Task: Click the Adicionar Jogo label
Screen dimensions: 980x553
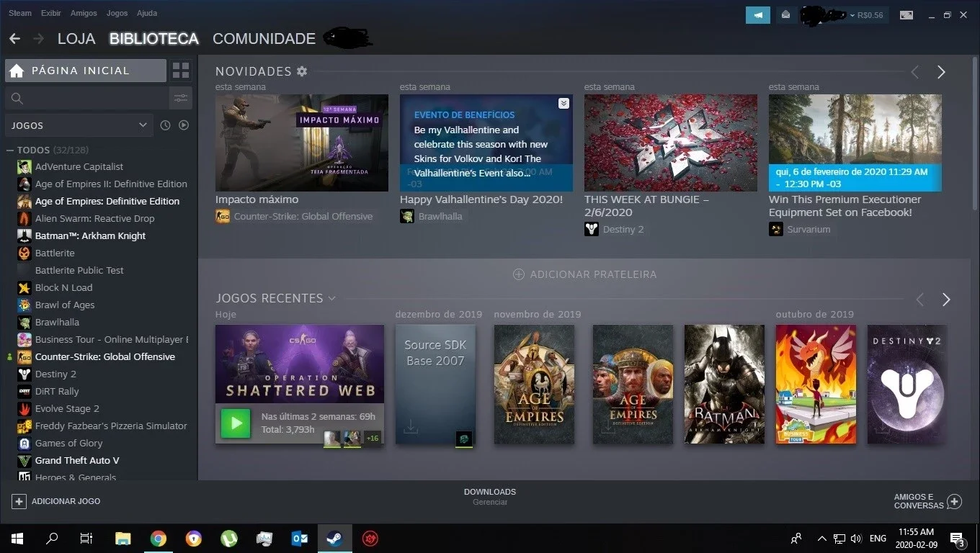Action: [x=66, y=501]
